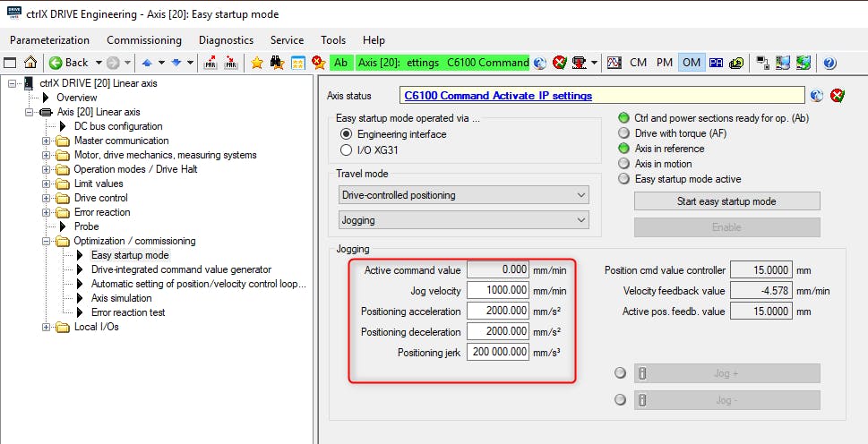Click the blue up-arrow navigation icon
Image resolution: width=868 pixels, height=444 pixels.
click(x=147, y=63)
